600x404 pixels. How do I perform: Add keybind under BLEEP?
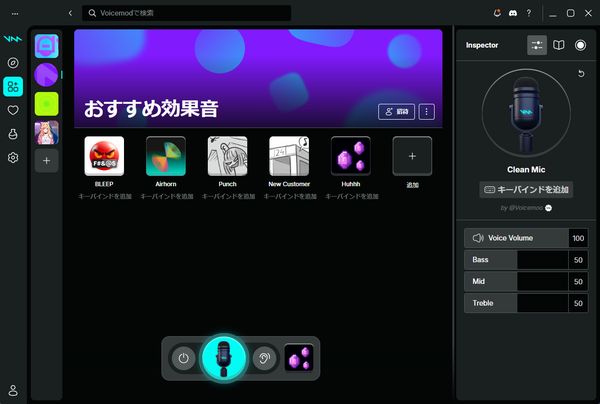(x=104, y=196)
